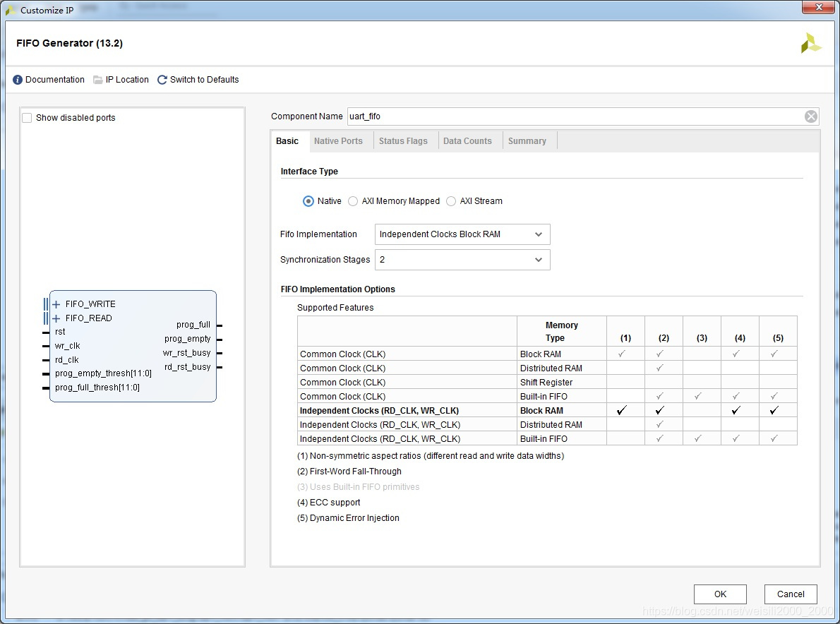The image size is (840, 624).
Task: Click the wr_clk port label
Action: [67, 346]
